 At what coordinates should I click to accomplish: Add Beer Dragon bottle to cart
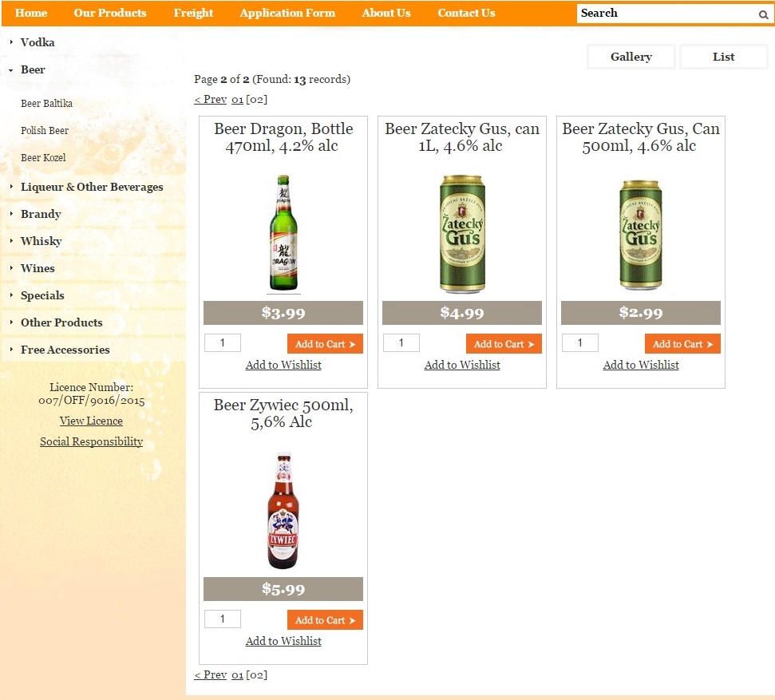325,344
